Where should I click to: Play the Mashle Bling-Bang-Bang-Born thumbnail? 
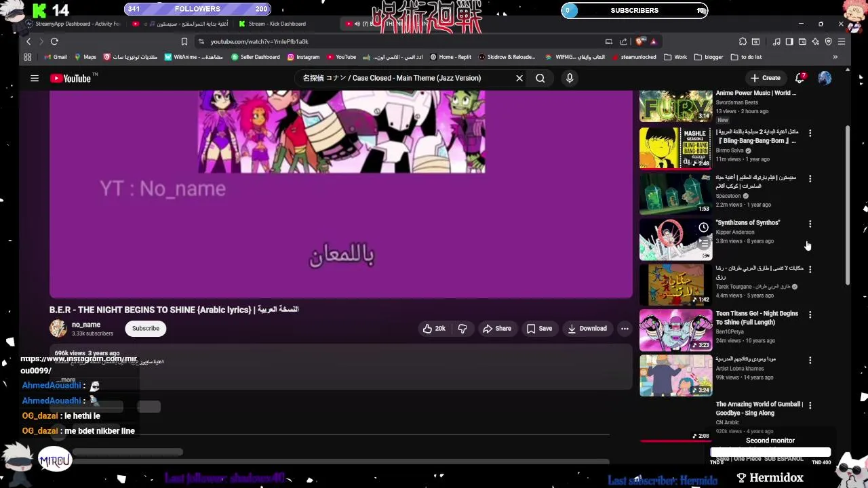click(676, 148)
